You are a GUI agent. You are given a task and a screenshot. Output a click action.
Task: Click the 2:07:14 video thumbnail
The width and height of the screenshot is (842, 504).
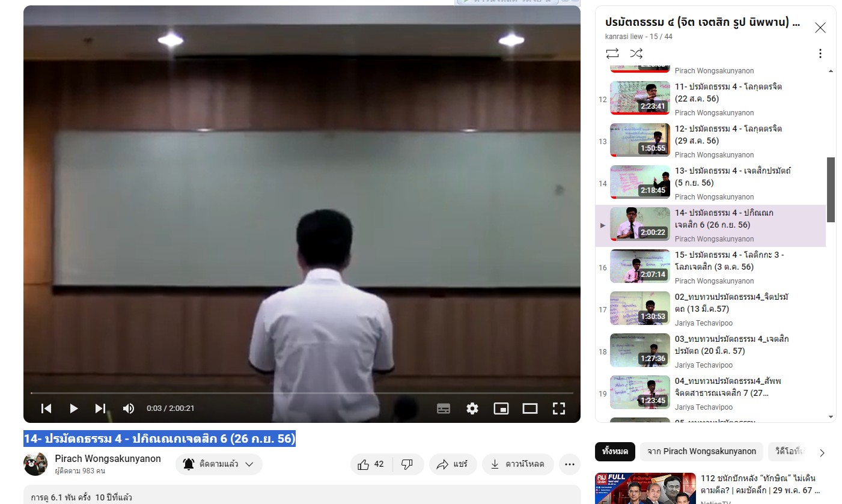pos(640,266)
